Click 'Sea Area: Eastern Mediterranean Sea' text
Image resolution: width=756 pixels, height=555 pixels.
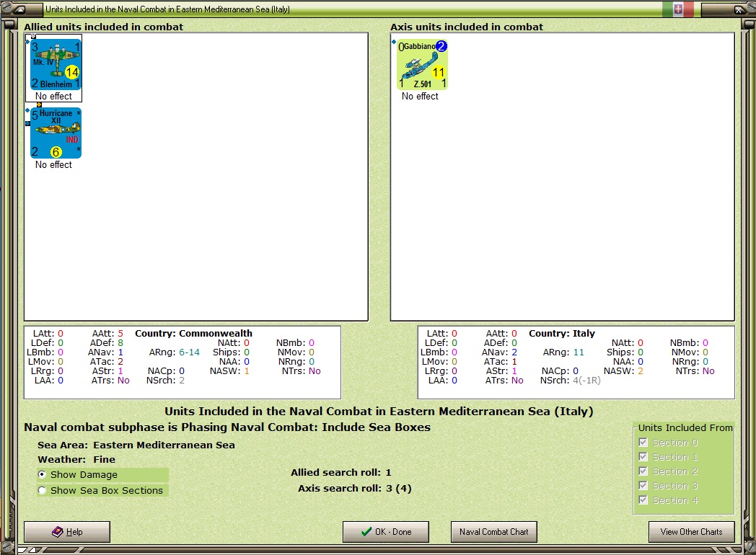click(136, 445)
